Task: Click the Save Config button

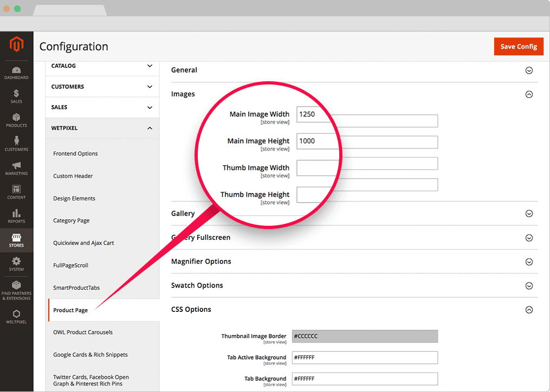Action: [518, 47]
